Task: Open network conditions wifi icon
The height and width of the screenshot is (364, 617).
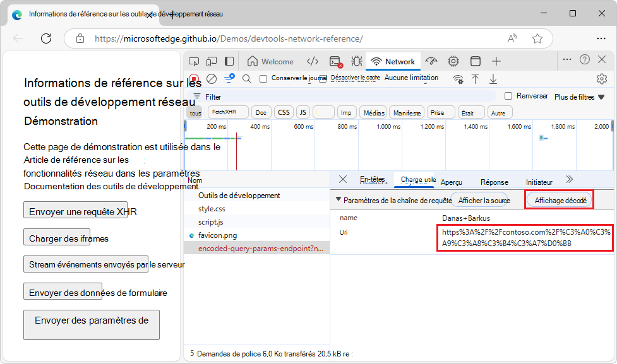Action: (x=458, y=79)
